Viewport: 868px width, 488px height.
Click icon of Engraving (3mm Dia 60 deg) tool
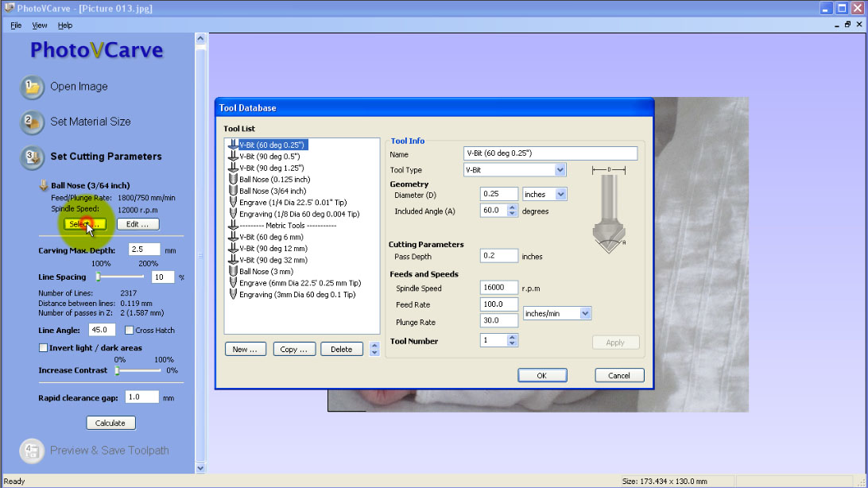coord(233,294)
